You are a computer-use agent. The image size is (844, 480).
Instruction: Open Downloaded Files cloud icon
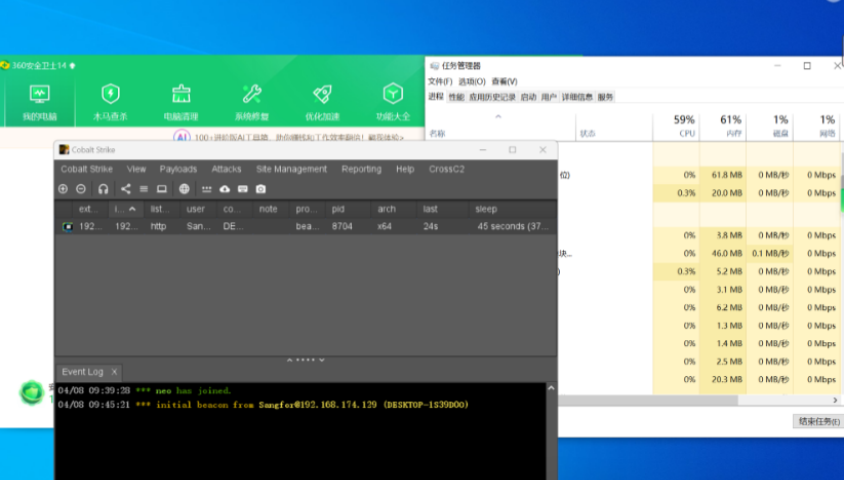pyautogui.click(x=224, y=189)
